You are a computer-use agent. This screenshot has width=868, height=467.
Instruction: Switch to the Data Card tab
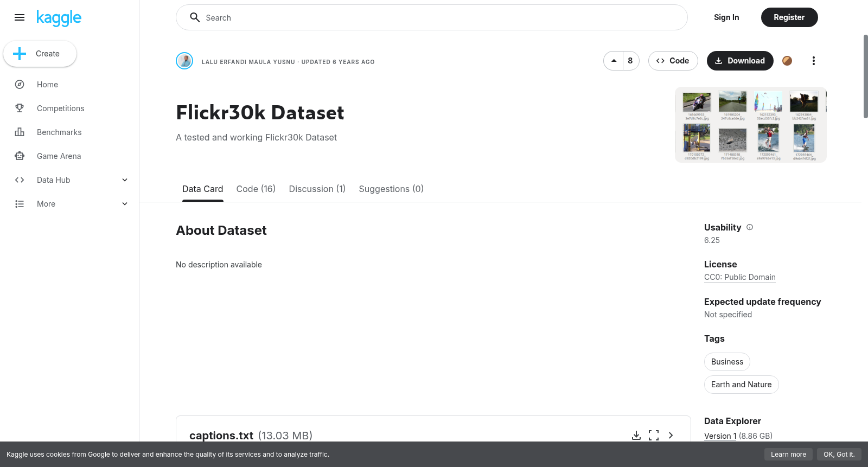coord(203,189)
